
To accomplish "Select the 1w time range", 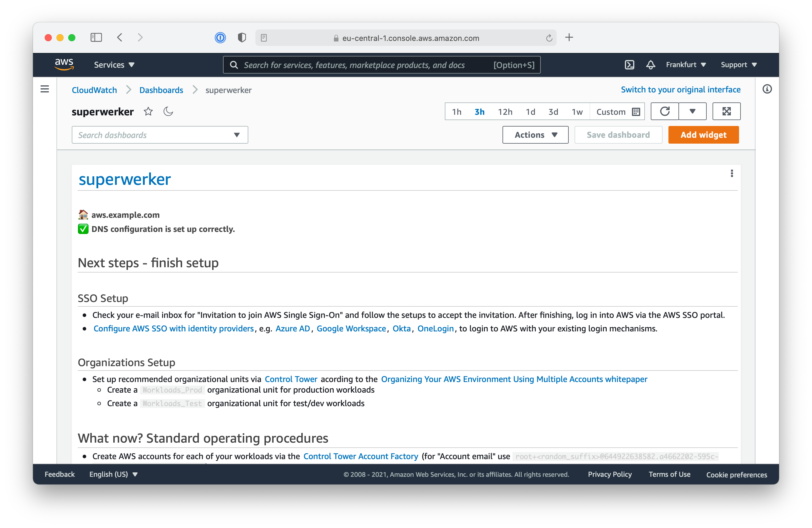I will click(577, 112).
